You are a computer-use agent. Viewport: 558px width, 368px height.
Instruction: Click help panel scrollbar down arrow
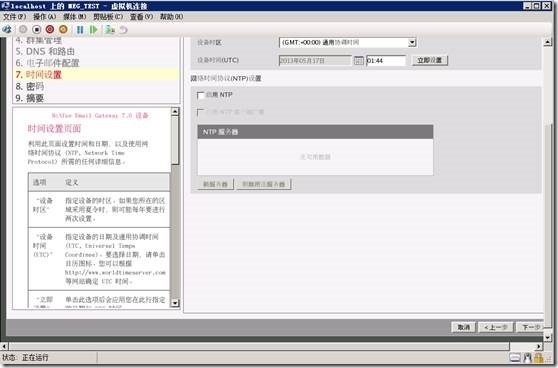coord(175,303)
